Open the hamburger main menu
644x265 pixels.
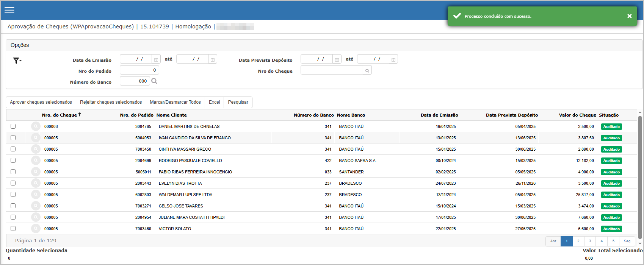click(9, 10)
